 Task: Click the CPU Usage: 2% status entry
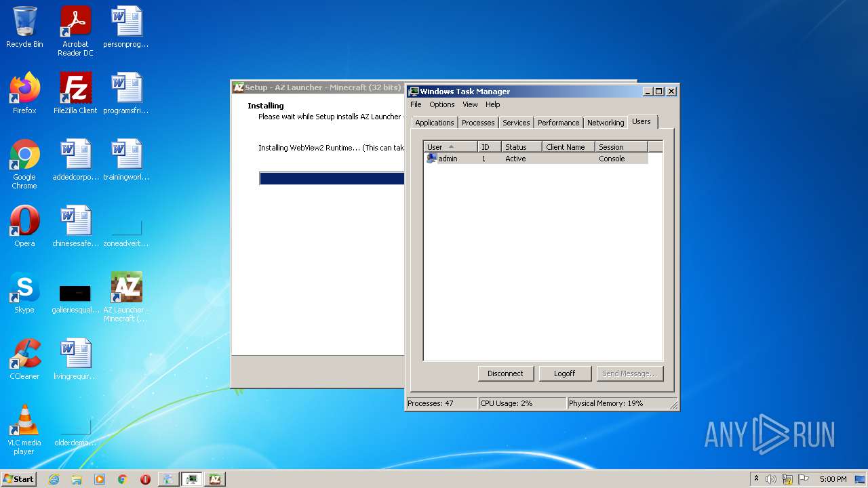[522, 403]
